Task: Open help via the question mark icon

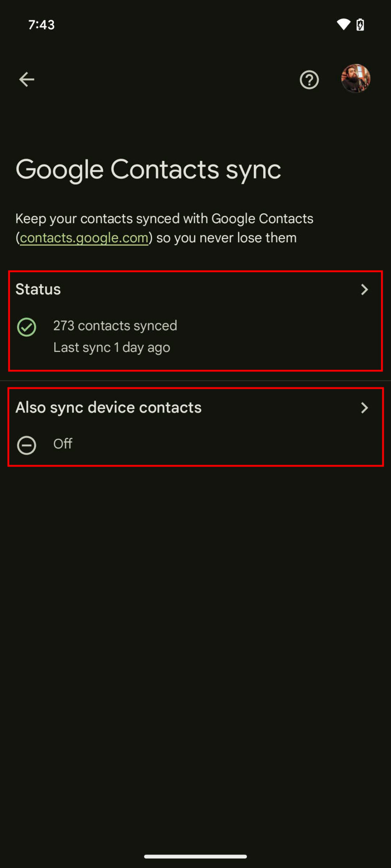Action: pos(309,80)
